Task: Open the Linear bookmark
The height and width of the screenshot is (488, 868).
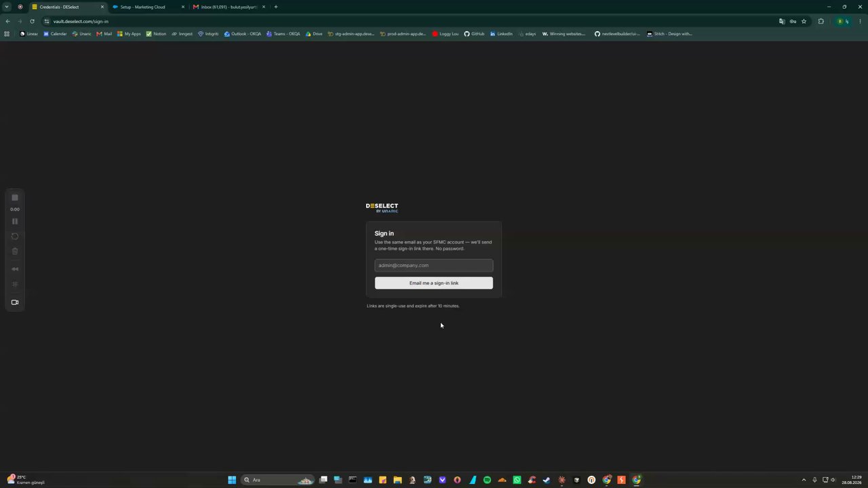Action: pos(29,34)
